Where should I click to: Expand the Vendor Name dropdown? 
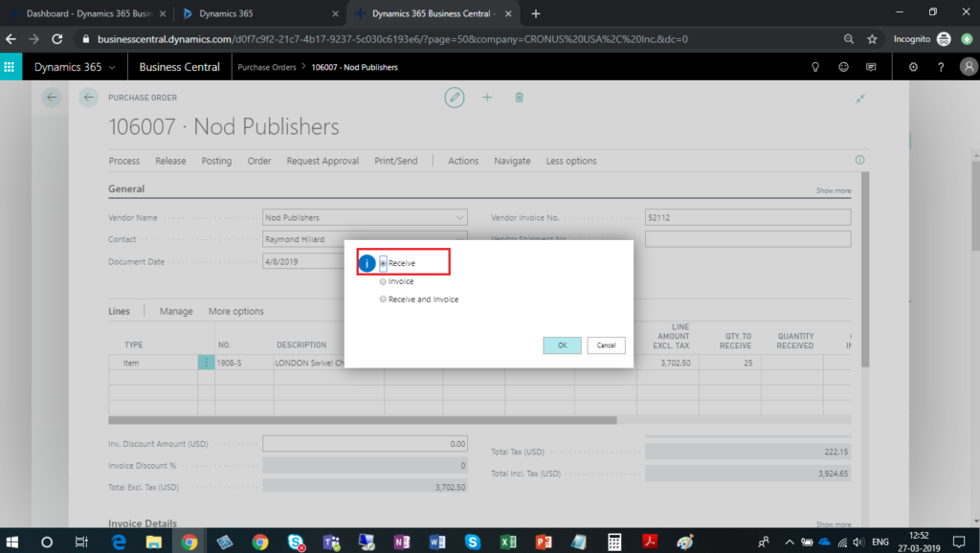pos(460,218)
